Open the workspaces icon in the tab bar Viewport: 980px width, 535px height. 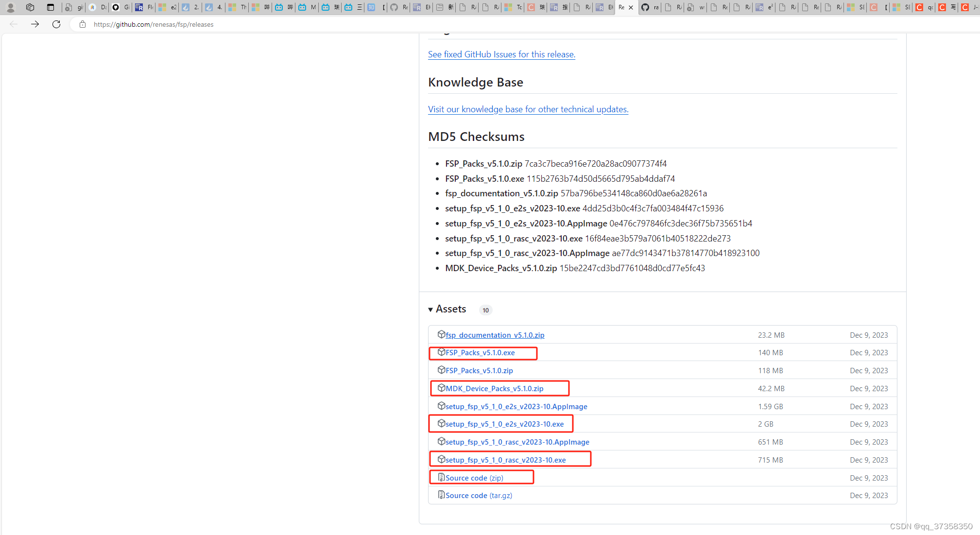click(30, 7)
